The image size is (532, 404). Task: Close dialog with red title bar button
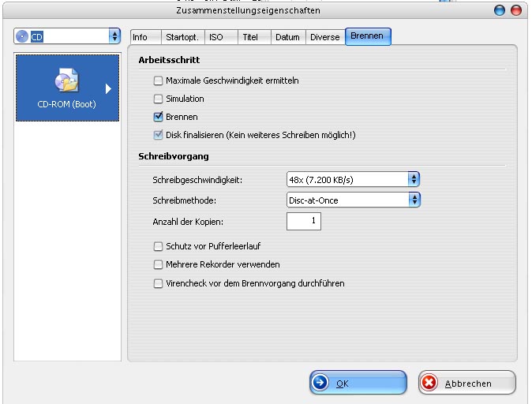(516, 10)
